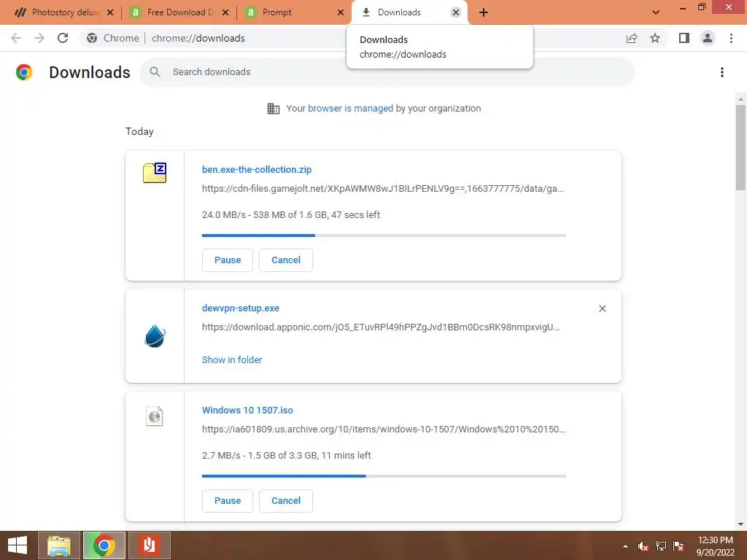
Task: Share this page icon in address bar
Action: 632,38
